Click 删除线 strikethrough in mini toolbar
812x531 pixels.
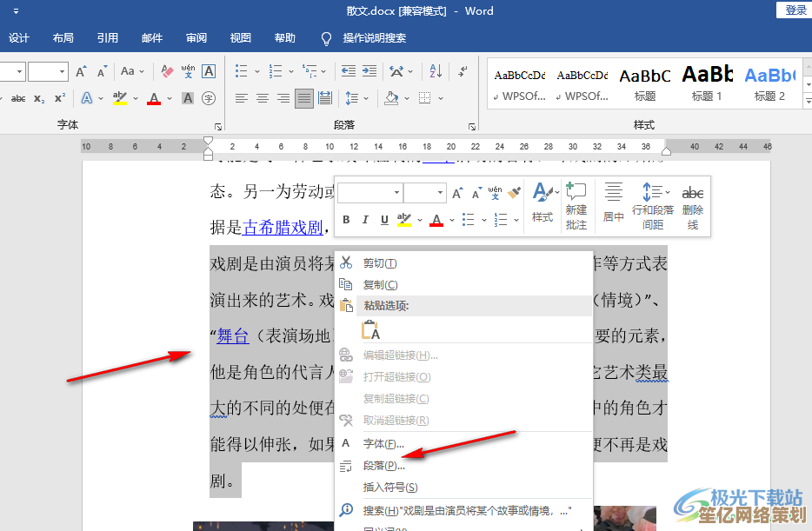coord(693,207)
